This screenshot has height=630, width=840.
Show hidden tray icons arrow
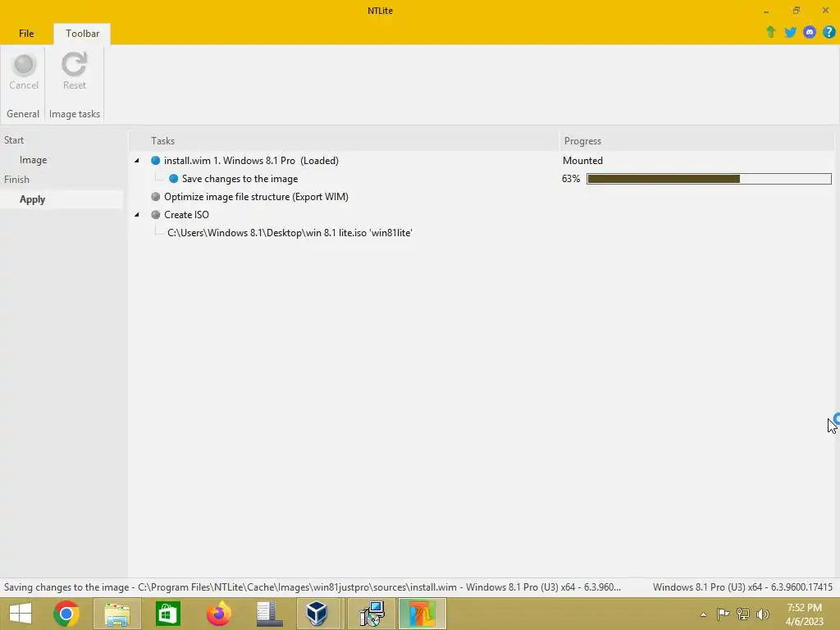click(x=703, y=614)
